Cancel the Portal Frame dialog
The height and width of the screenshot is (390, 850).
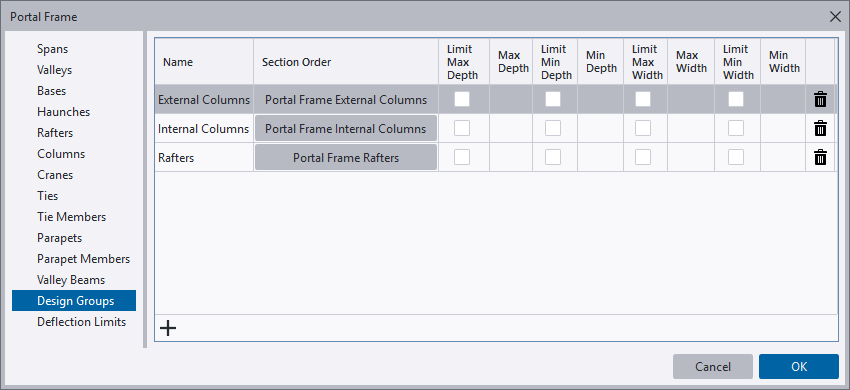[713, 367]
